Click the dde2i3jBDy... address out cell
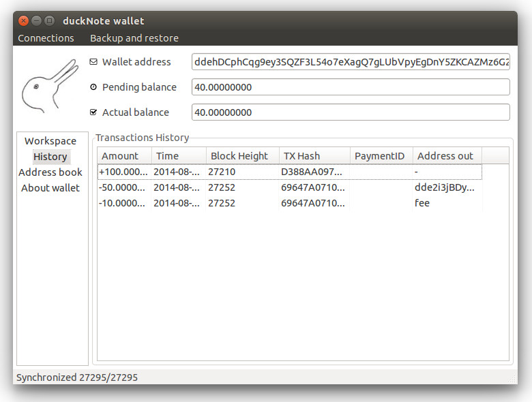532x402 pixels. point(447,187)
